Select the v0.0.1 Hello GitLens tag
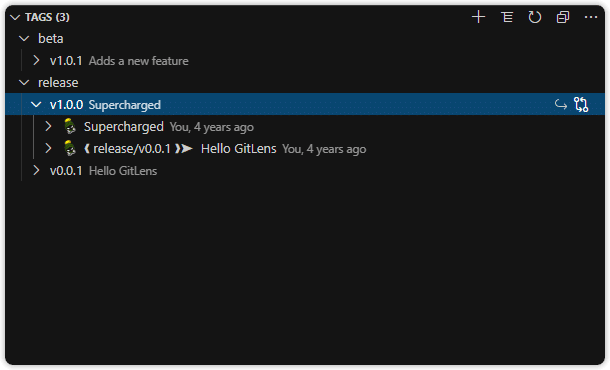Image resolution: width=610 pixels, height=370 pixels. (305, 170)
